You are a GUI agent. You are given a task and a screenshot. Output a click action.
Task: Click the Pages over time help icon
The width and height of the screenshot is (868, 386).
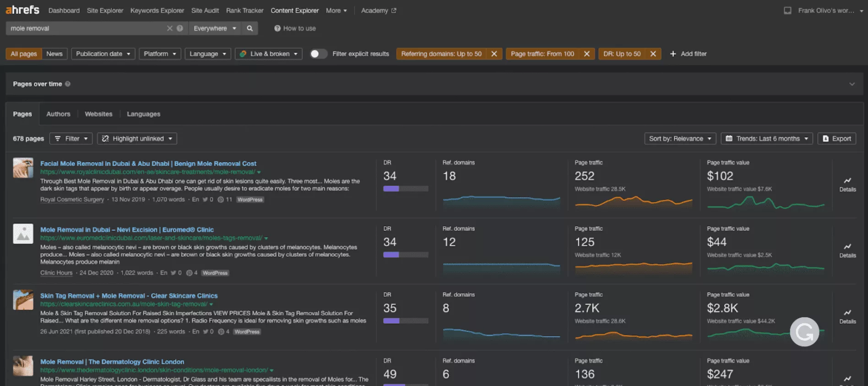pos(68,84)
